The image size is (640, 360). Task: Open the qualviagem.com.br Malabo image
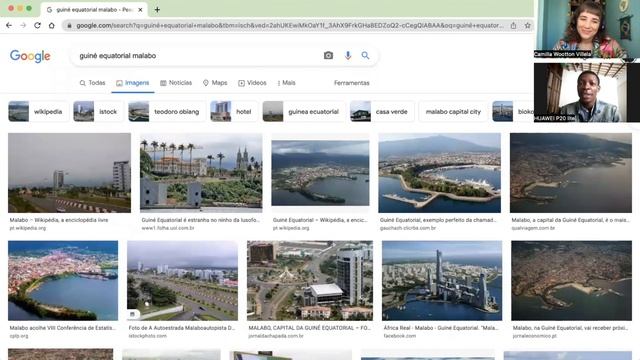pyautogui.click(x=571, y=173)
